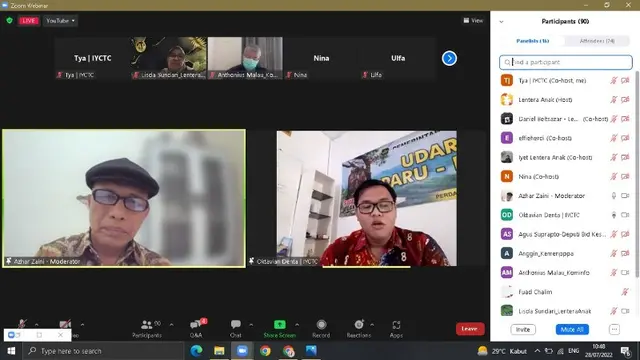Focus the Find a participant search field
The height and width of the screenshot is (360, 640).
[566, 62]
